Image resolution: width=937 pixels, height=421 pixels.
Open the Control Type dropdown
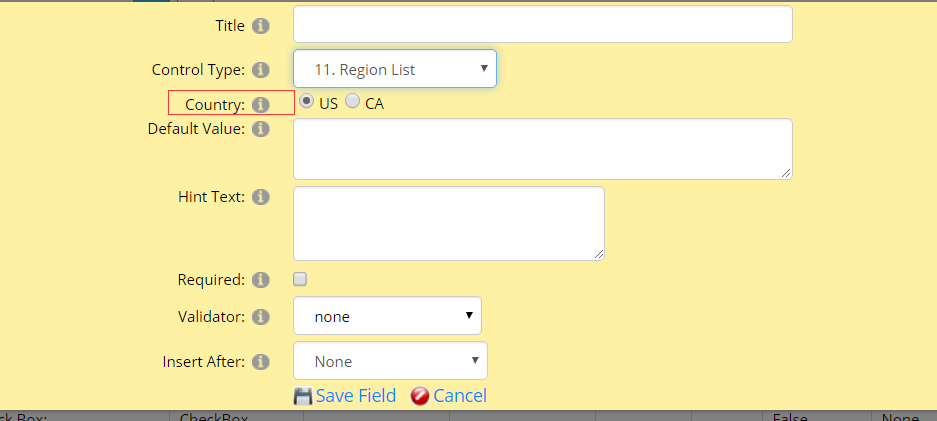click(x=395, y=69)
